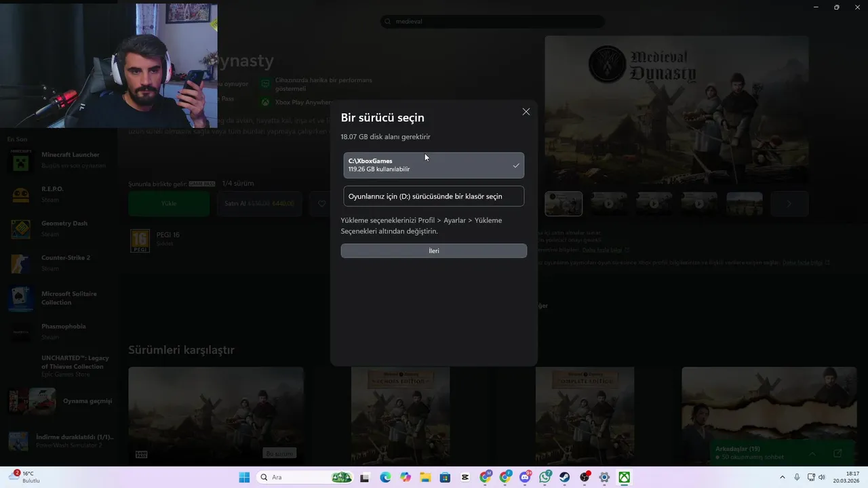Image resolution: width=868 pixels, height=488 pixels.
Task: Show next media thumbnails with arrow
Action: [789, 203]
